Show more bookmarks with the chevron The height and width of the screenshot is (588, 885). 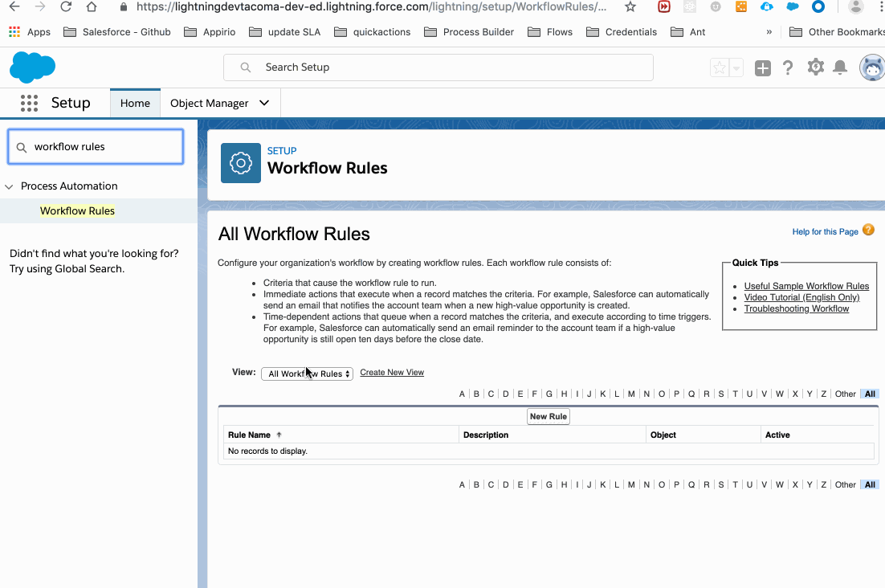pos(769,32)
